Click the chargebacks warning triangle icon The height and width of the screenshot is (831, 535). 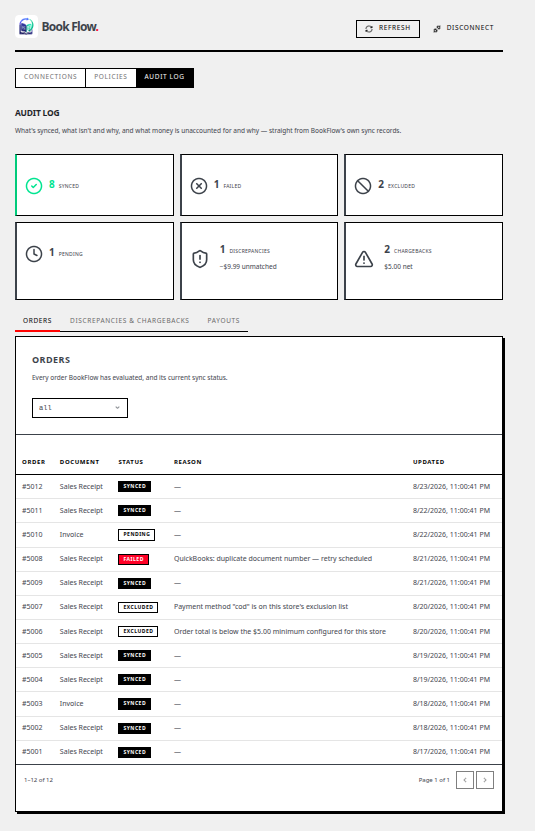point(364,259)
